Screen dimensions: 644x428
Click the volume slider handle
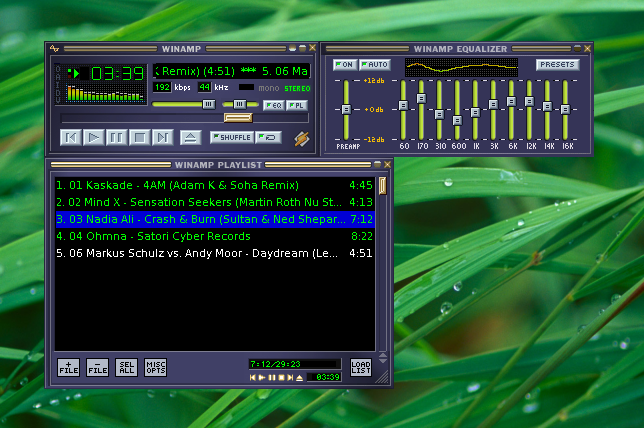tap(209, 104)
